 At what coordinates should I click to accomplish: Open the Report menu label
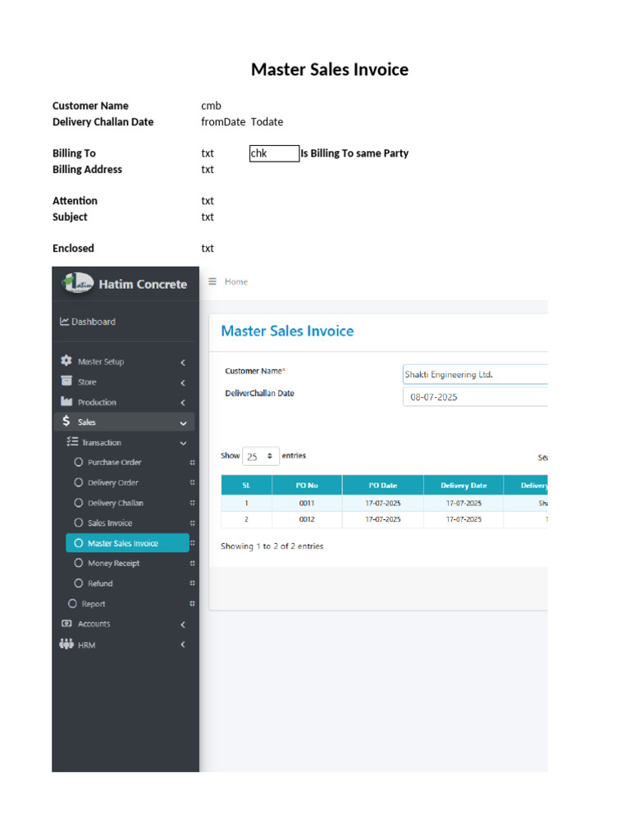tap(94, 604)
